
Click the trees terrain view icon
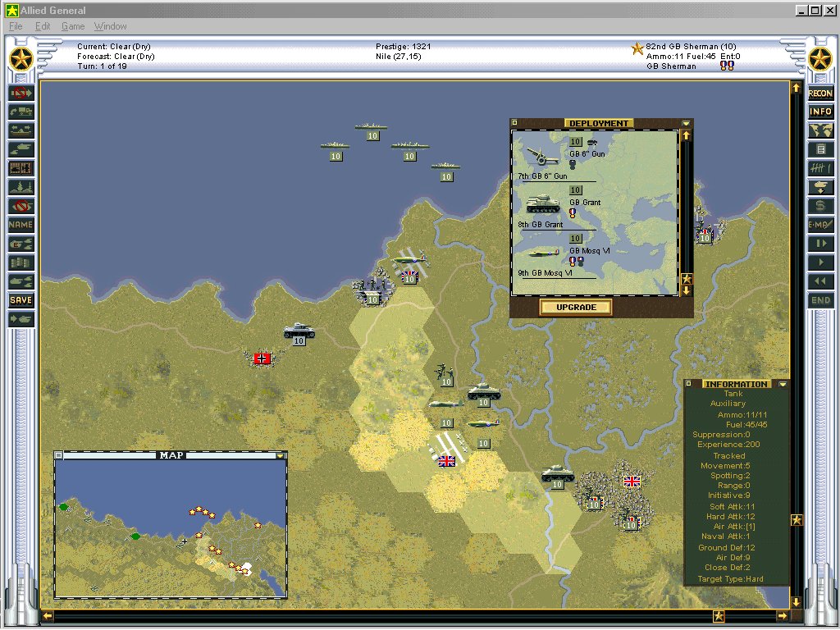coord(21,187)
